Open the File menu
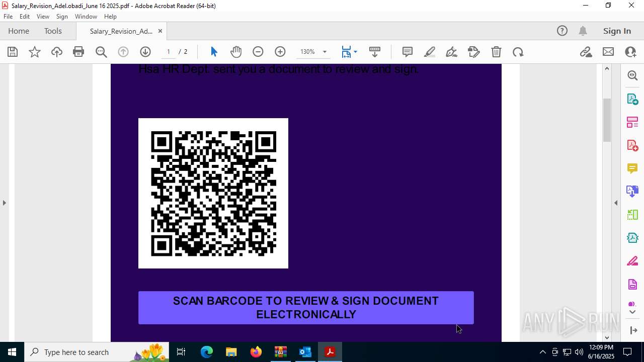The image size is (644, 362). pyautogui.click(x=8, y=17)
